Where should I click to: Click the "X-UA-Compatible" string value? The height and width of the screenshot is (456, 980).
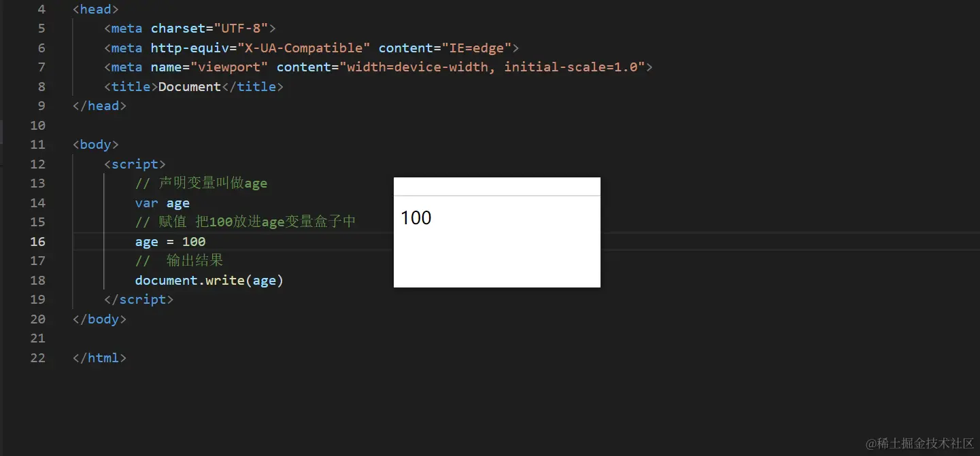(304, 48)
